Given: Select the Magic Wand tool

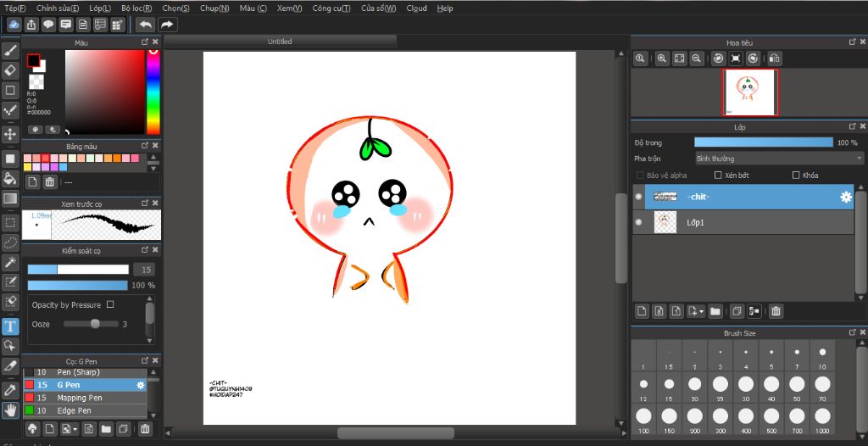Looking at the screenshot, I should 10,262.
